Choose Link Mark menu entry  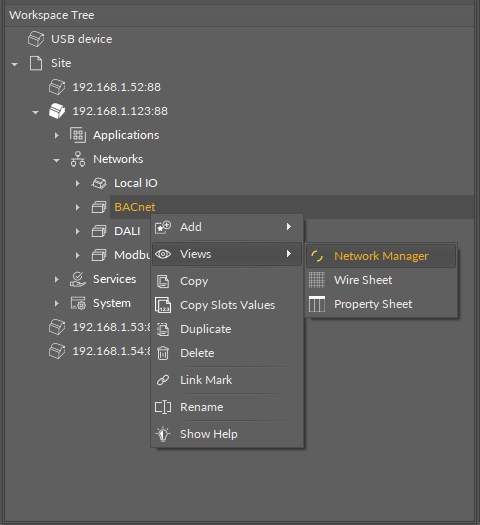(x=227, y=380)
